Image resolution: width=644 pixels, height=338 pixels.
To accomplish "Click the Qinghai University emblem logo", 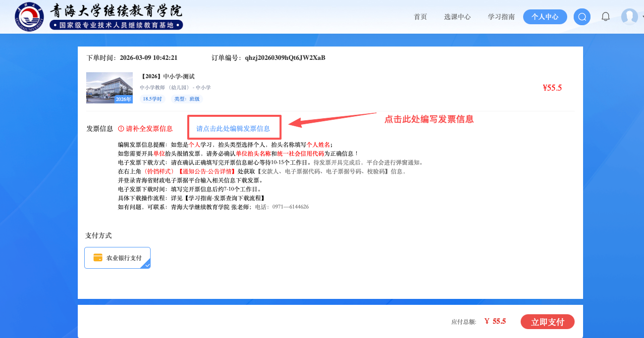I will 29,16.
